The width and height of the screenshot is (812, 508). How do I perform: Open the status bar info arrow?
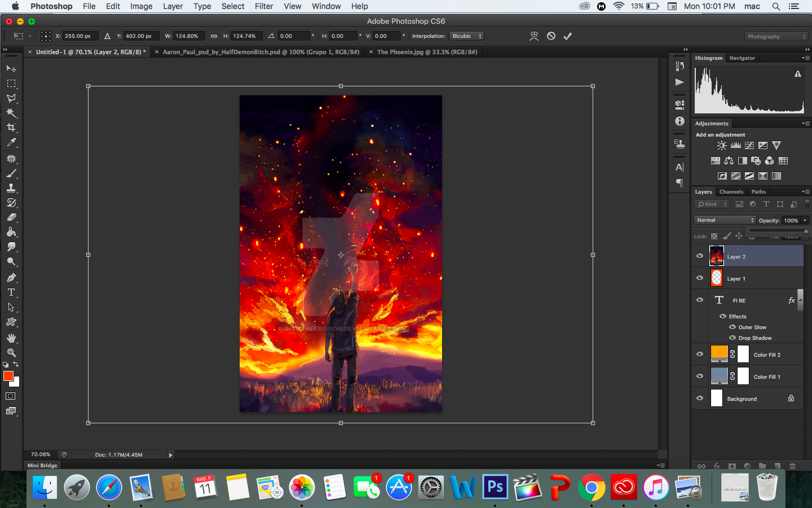[170, 455]
